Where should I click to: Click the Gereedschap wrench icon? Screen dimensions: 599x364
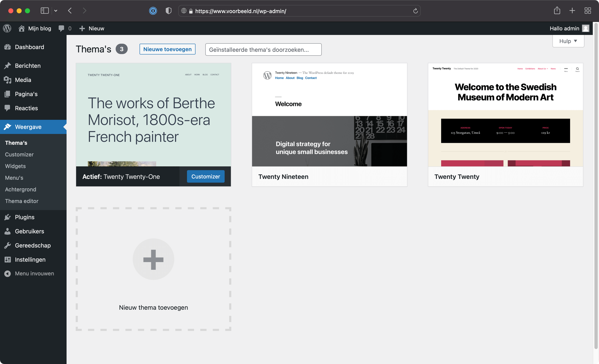(7, 245)
